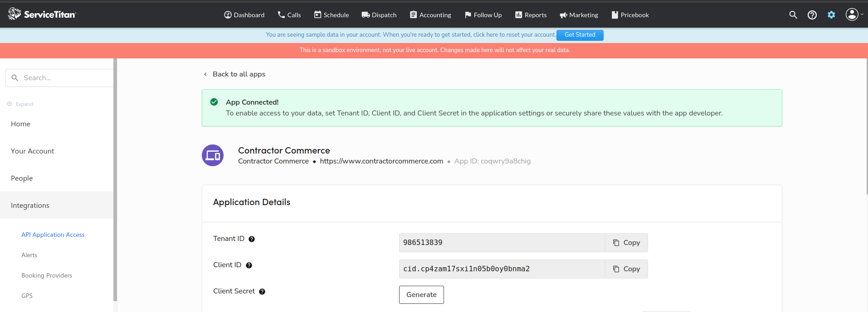Show Client Secret help tooltip icon
The width and height of the screenshot is (868, 312).
point(262,292)
